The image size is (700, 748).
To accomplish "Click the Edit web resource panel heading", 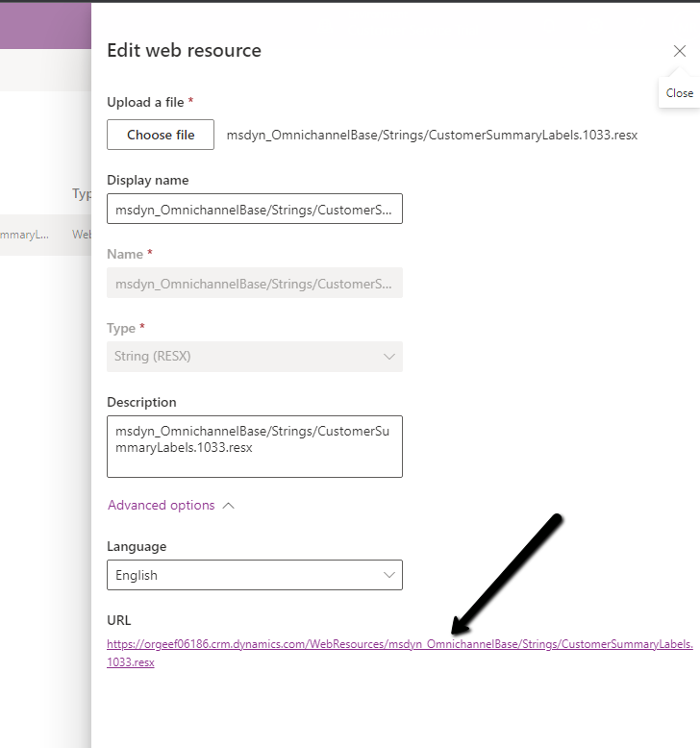I will (x=184, y=51).
